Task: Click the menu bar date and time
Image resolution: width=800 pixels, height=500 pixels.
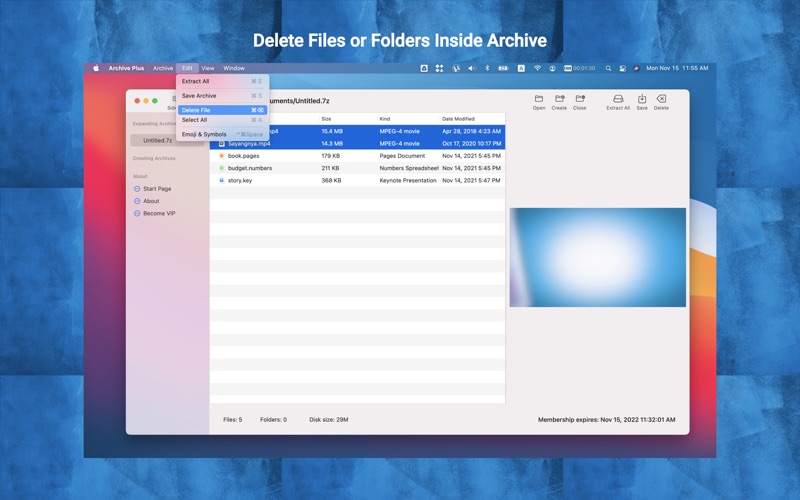Action: pyautogui.click(x=677, y=68)
